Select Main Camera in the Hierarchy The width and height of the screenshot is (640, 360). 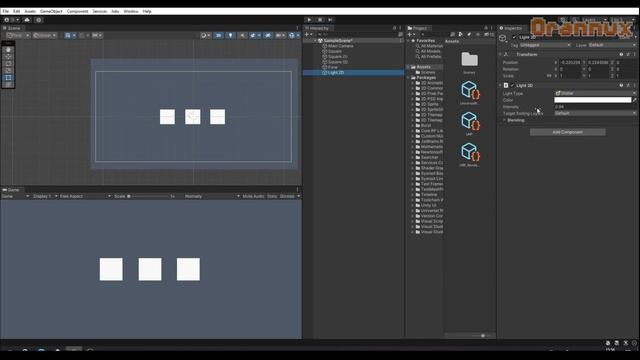(340, 46)
